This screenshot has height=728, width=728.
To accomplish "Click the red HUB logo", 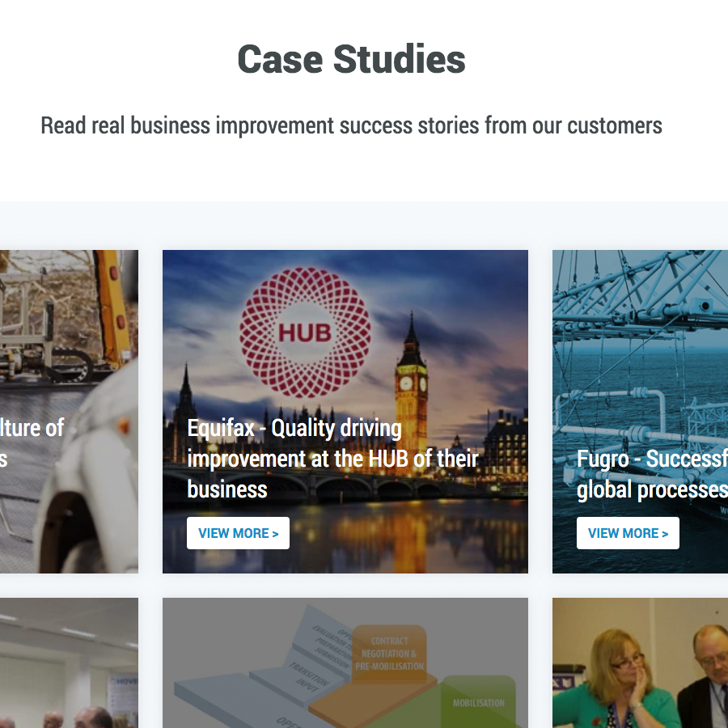I will (x=305, y=332).
